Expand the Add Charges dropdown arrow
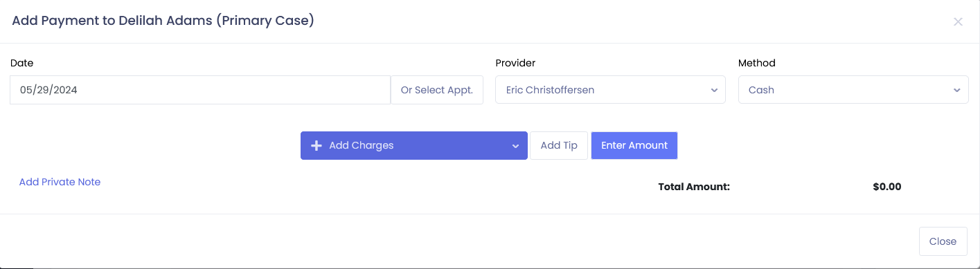 point(515,147)
